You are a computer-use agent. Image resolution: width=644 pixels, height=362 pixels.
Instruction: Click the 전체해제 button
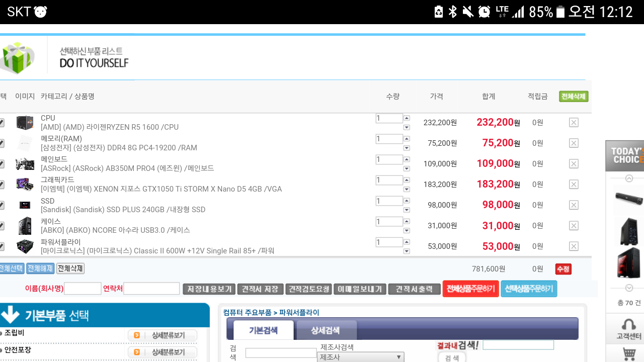pos(40,268)
